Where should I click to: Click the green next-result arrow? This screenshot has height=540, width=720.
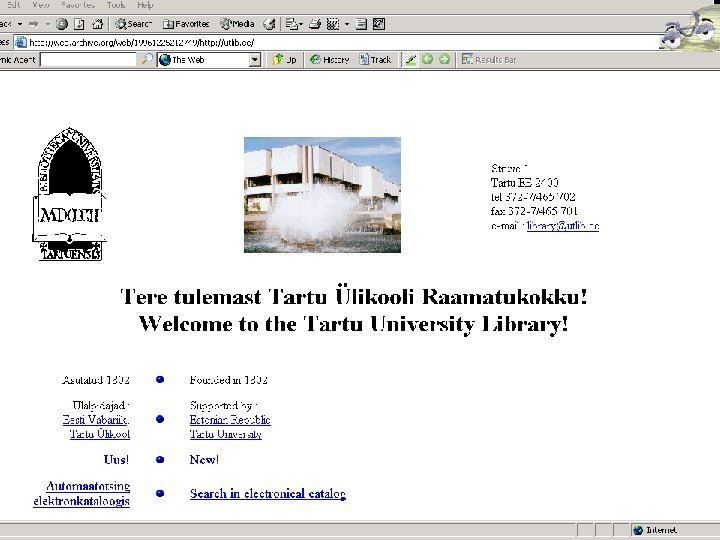(444, 59)
